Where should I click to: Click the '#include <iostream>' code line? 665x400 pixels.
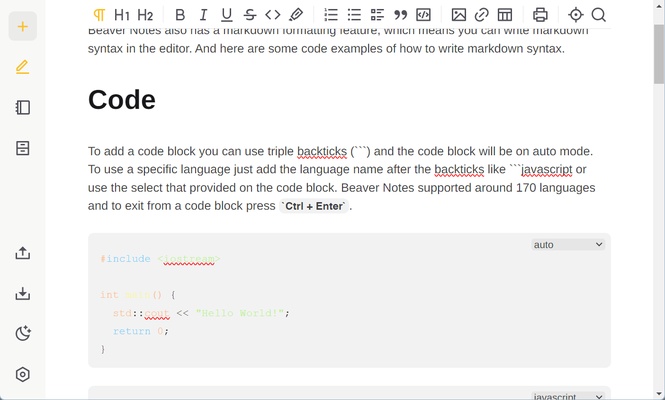(x=160, y=259)
